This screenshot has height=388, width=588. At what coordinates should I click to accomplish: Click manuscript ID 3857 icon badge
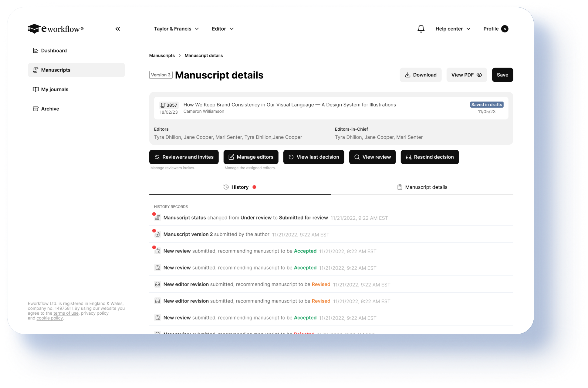coord(169,105)
